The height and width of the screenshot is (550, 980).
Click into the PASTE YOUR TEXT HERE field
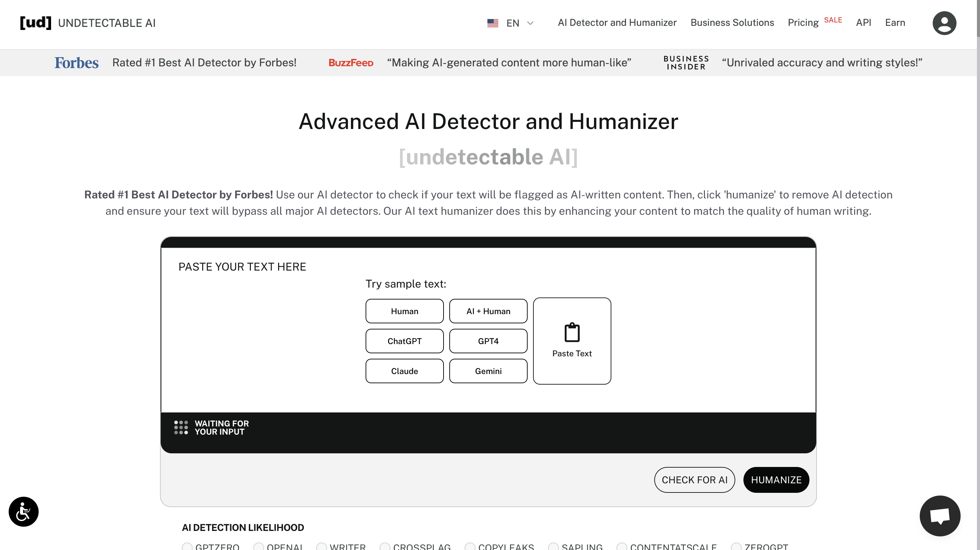point(488,330)
